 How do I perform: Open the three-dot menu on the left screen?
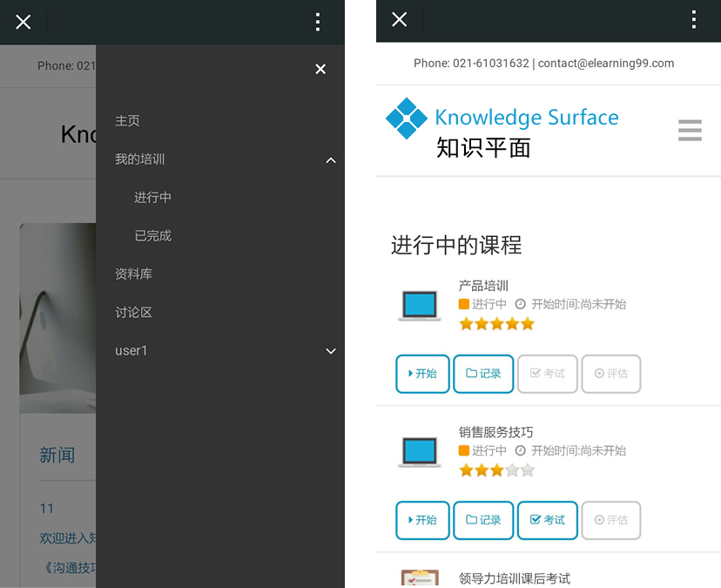pos(318,22)
